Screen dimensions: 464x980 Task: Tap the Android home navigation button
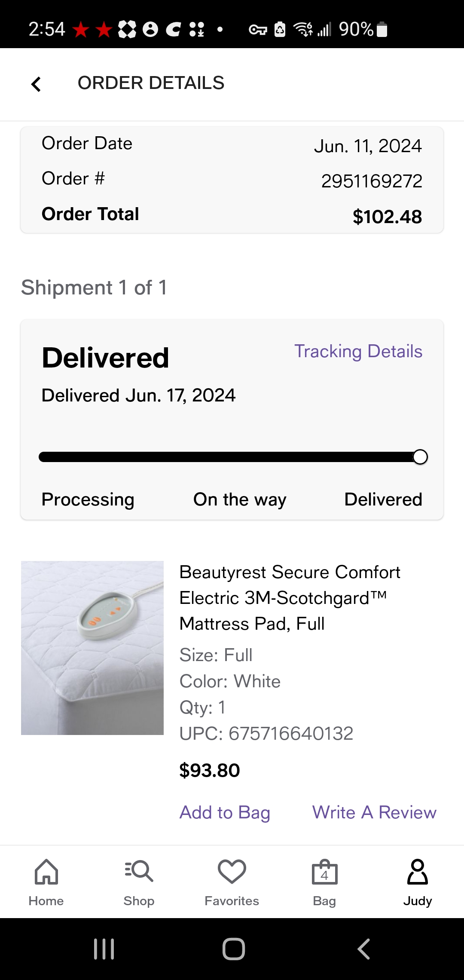tap(234, 949)
